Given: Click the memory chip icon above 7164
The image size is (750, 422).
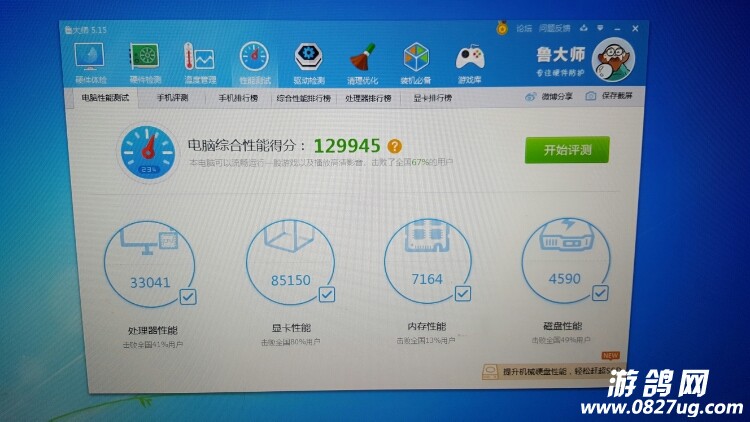Looking at the screenshot, I should click(x=426, y=236).
